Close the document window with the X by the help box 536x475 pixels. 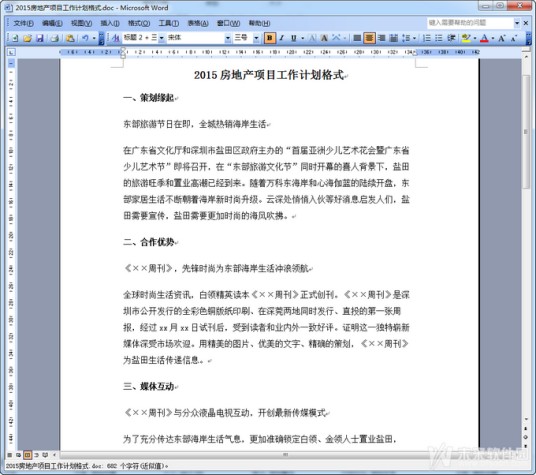tap(526, 23)
